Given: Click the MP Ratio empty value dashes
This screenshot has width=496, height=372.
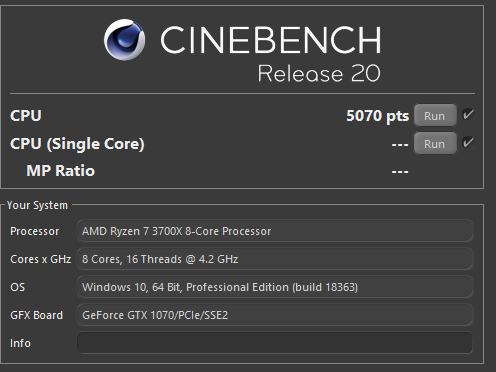Looking at the screenshot, I should pos(400,172).
